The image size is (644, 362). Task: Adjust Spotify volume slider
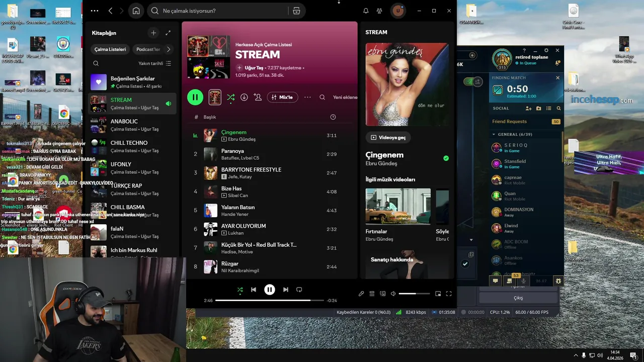coord(415,294)
